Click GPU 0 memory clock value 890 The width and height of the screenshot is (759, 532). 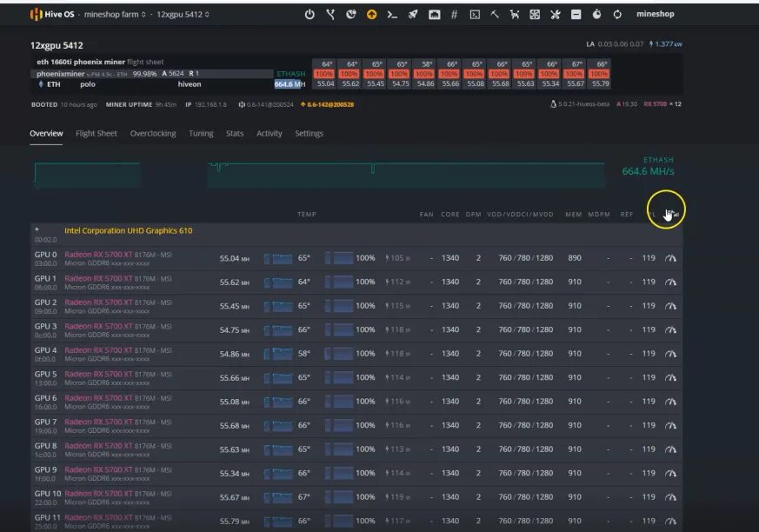click(575, 258)
